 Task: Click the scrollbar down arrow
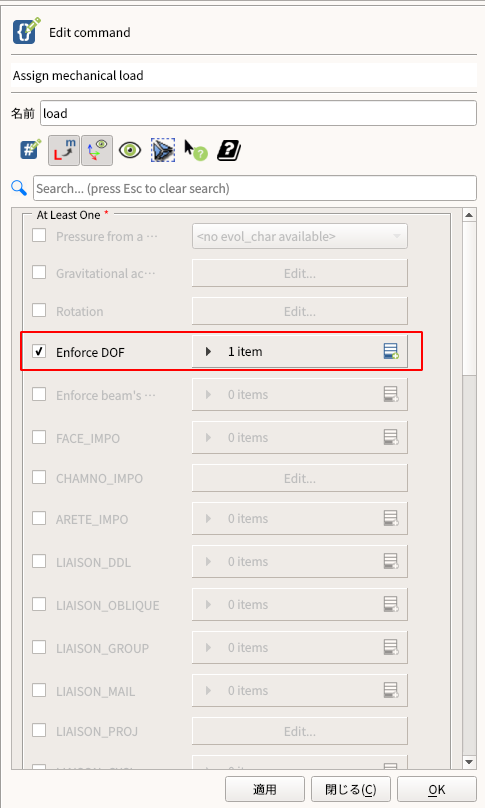point(469,762)
